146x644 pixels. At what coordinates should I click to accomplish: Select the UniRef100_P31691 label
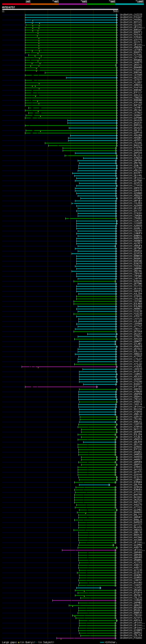[131, 70]
